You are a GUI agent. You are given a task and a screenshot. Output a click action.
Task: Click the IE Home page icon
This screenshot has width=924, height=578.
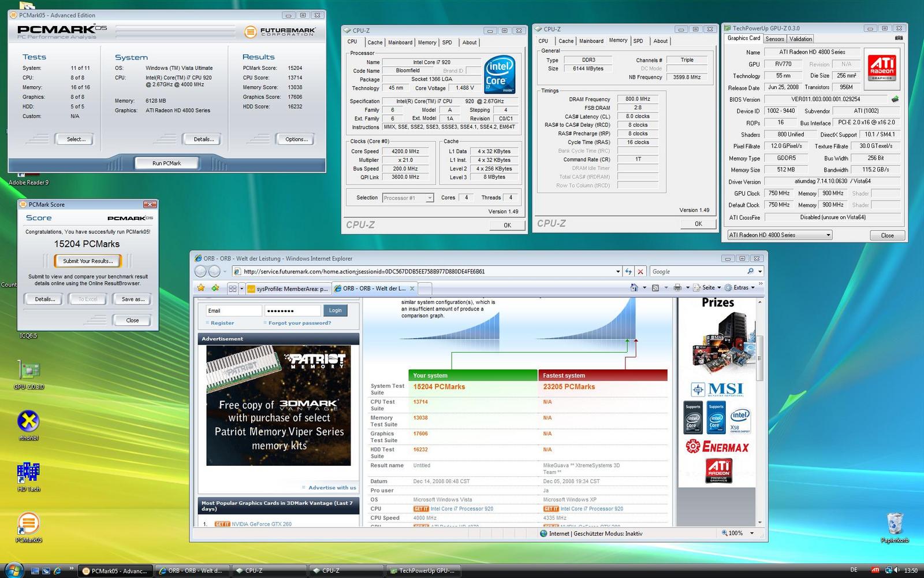634,287
